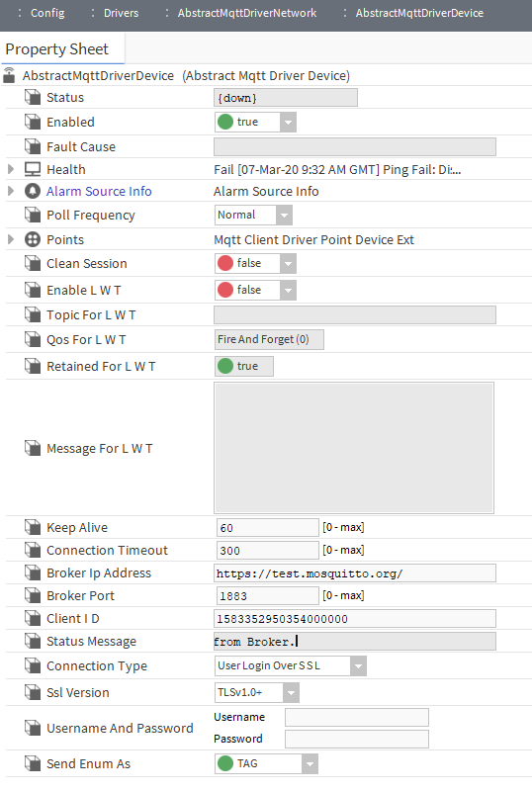Open the Clean Session false dropdown

[288, 264]
